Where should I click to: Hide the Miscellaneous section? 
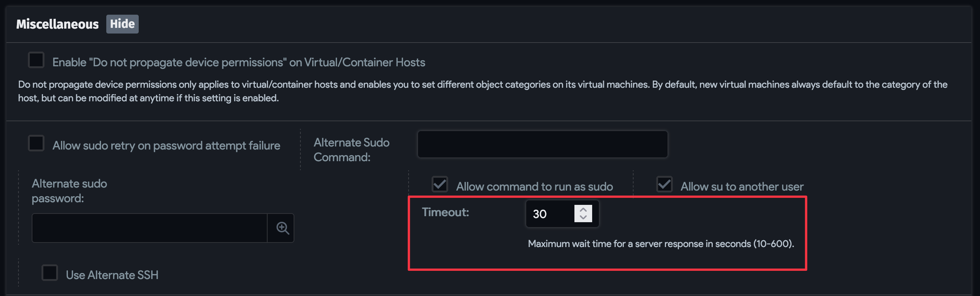click(122, 24)
